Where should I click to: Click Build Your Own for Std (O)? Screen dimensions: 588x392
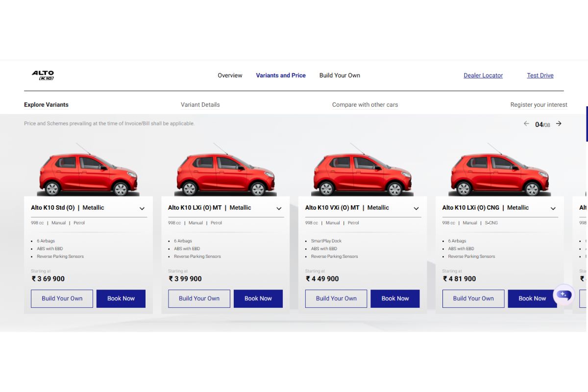[x=62, y=298]
